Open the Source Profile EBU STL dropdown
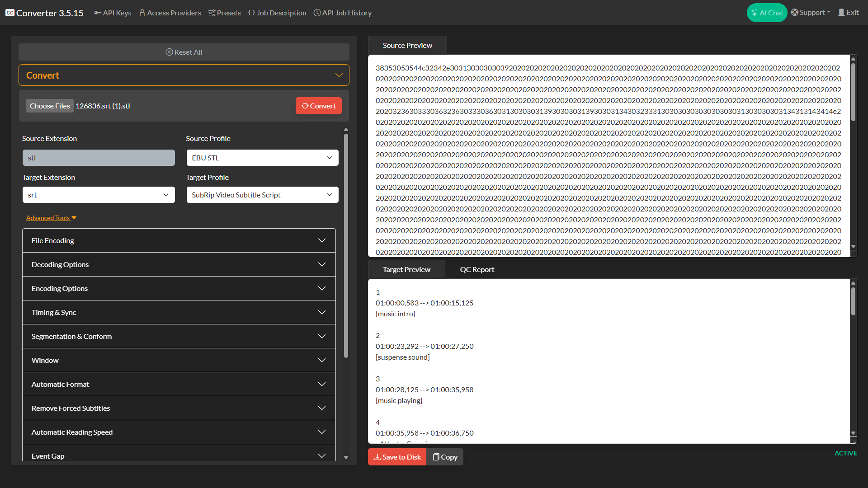This screenshot has width=868, height=488. (x=262, y=158)
